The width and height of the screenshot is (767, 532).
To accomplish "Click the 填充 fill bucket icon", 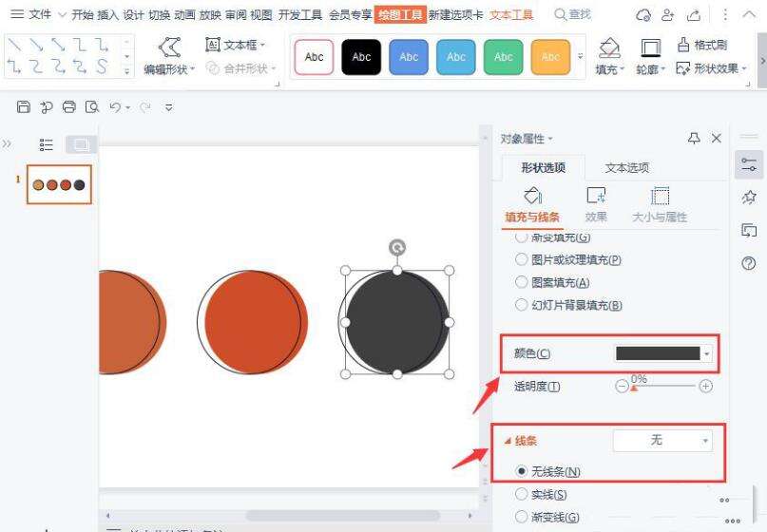I will point(609,48).
